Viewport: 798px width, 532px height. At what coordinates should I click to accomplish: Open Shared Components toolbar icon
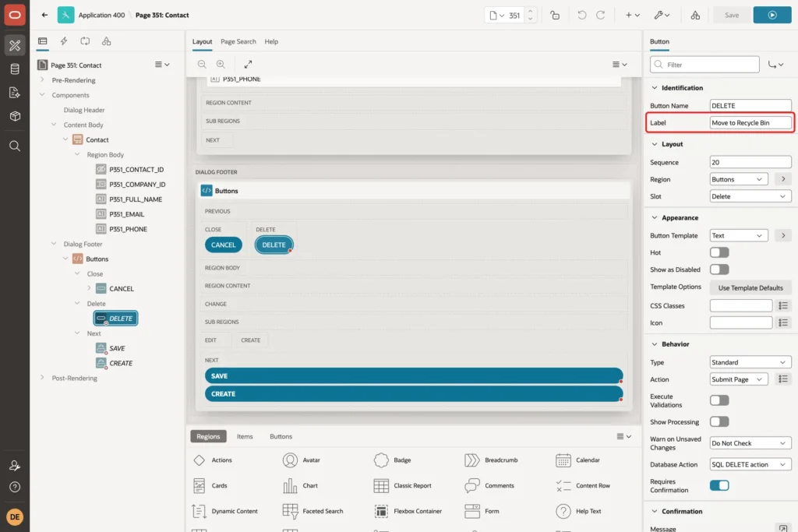(695, 16)
